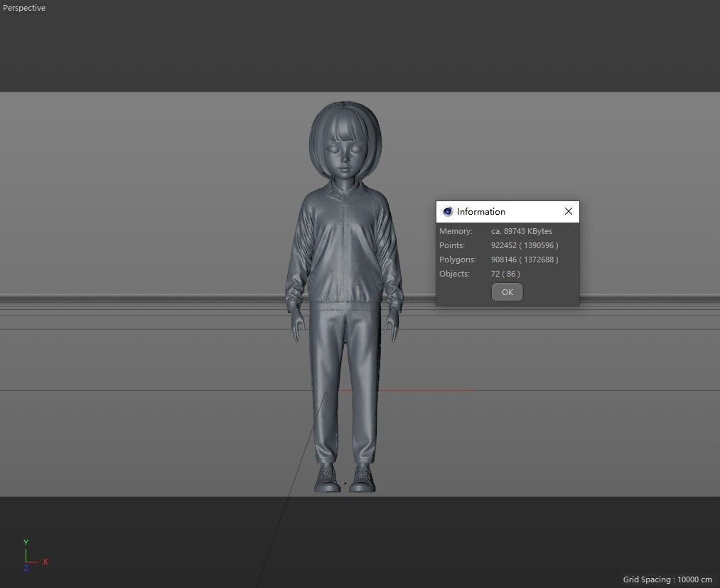Open the Perspective viewport label menu
Viewport: 720px width, 588px height.
coord(23,8)
